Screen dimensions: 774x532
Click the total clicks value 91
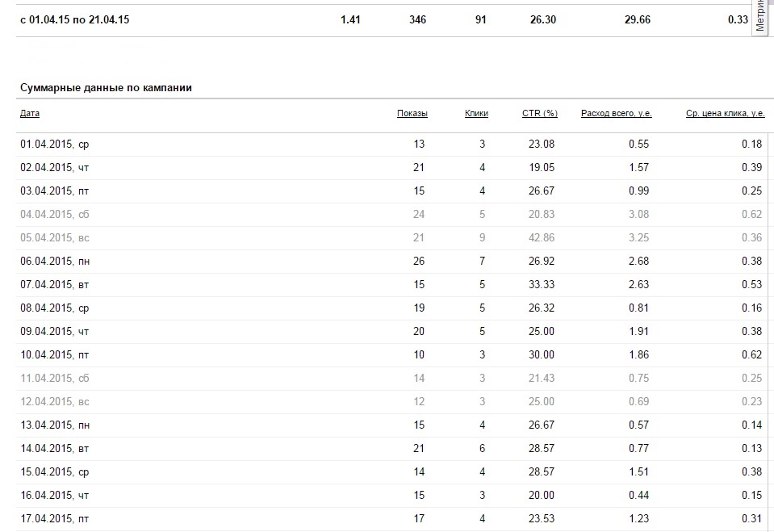click(481, 19)
